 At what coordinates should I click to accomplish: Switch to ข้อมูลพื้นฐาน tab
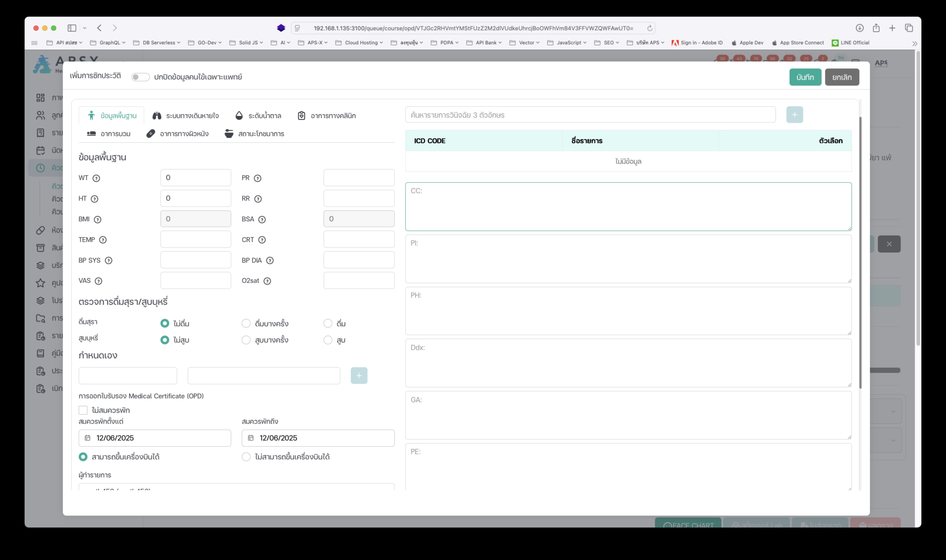coord(111,116)
